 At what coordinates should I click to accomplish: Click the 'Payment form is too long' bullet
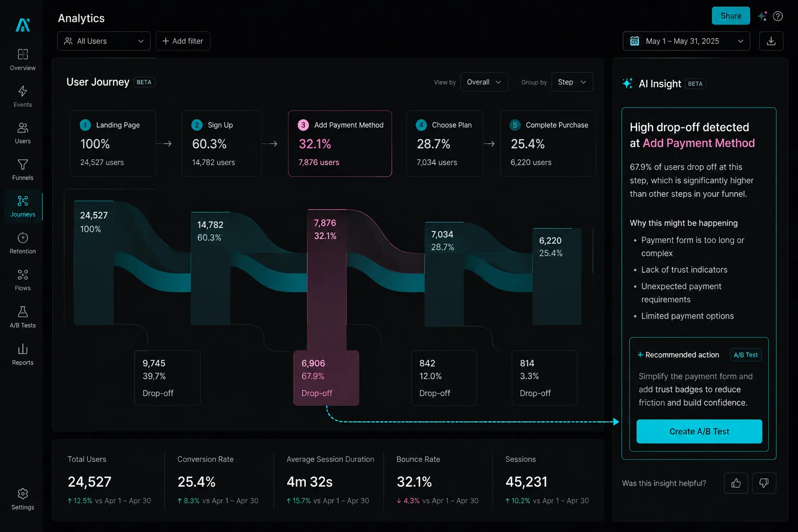[693, 247]
